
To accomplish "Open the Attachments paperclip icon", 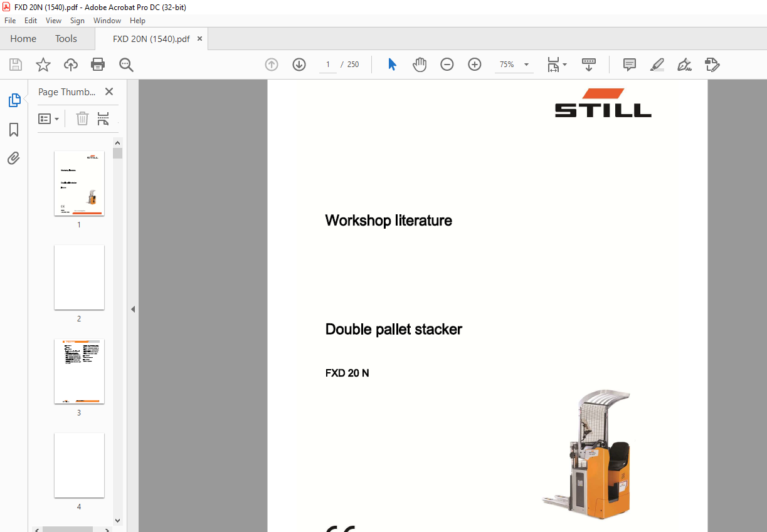I will 14,158.
